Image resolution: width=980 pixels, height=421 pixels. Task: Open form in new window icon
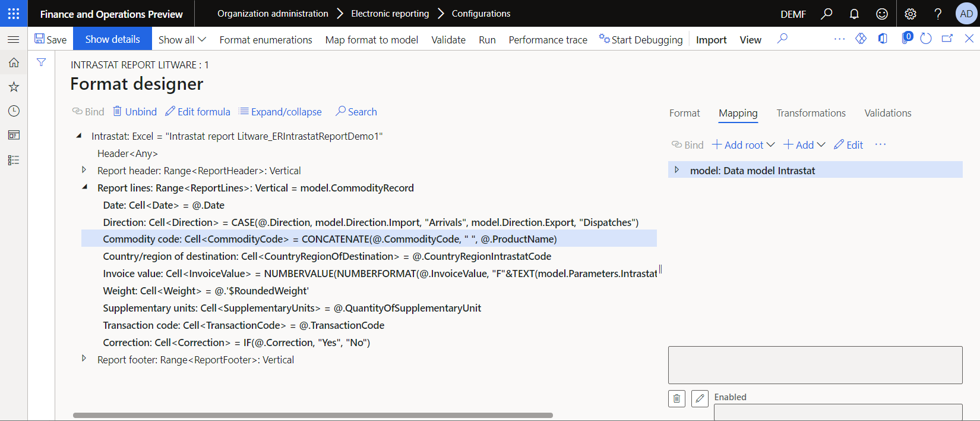coord(947,39)
